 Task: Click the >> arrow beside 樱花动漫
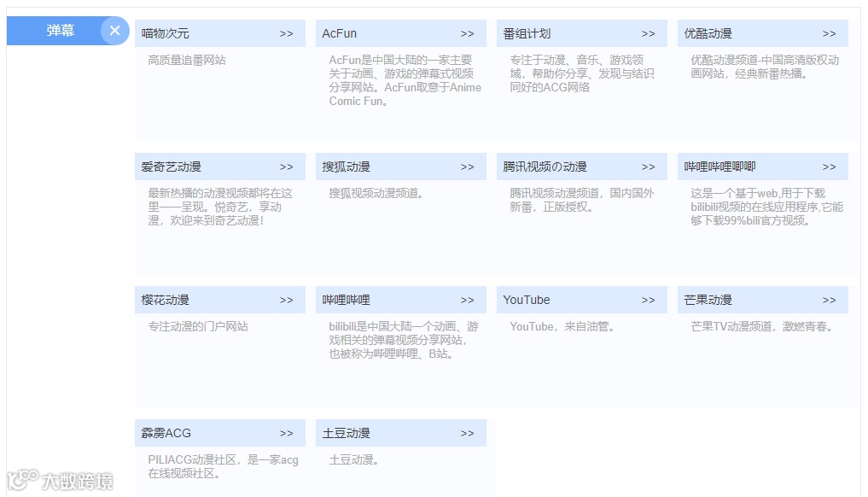pos(286,300)
